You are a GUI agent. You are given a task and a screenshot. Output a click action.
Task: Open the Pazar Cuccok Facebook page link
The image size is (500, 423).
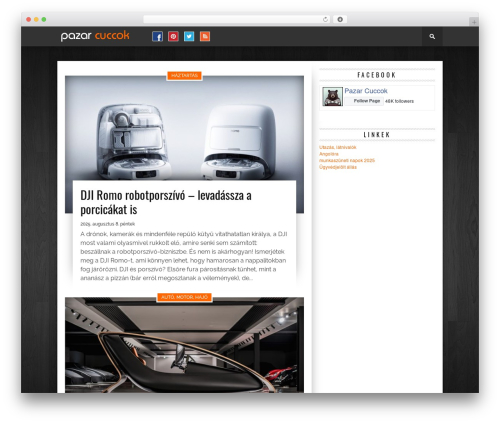coord(366,91)
